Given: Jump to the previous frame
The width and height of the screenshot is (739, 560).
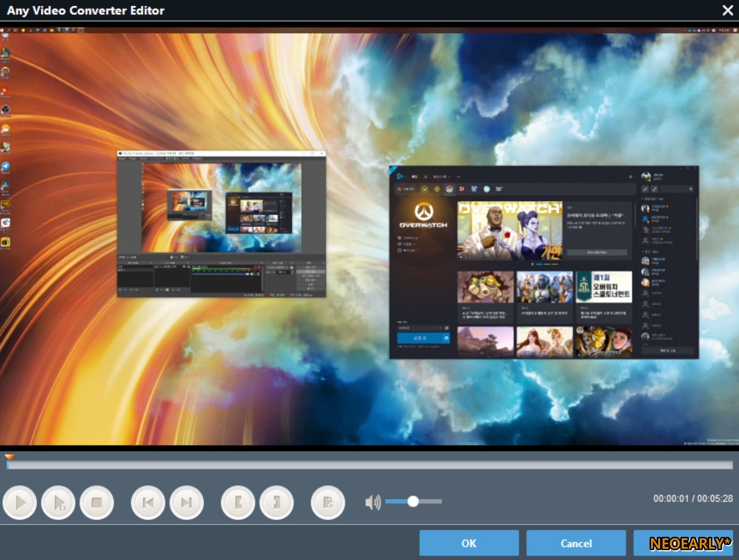Looking at the screenshot, I should pyautogui.click(x=148, y=502).
